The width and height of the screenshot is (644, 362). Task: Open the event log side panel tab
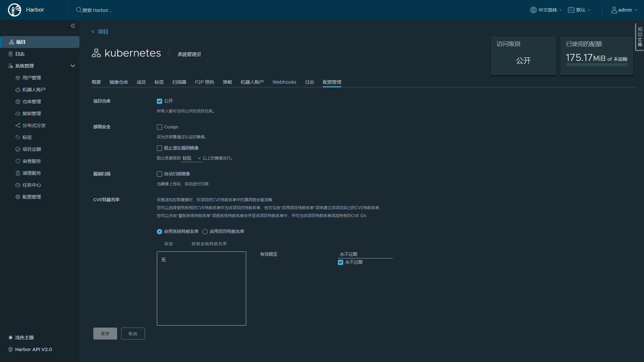pos(640,37)
